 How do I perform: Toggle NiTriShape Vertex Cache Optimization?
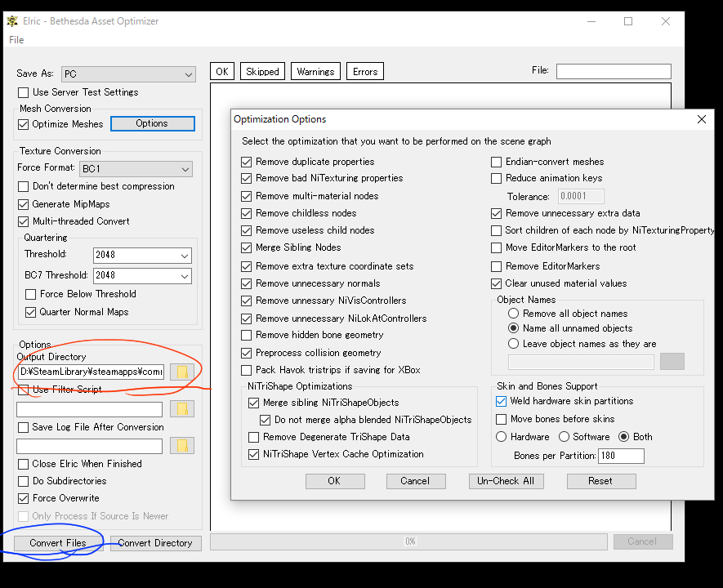tap(254, 454)
